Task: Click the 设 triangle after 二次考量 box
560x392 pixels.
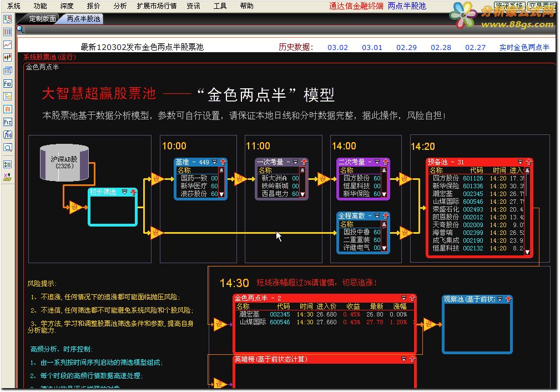Action: (x=405, y=178)
